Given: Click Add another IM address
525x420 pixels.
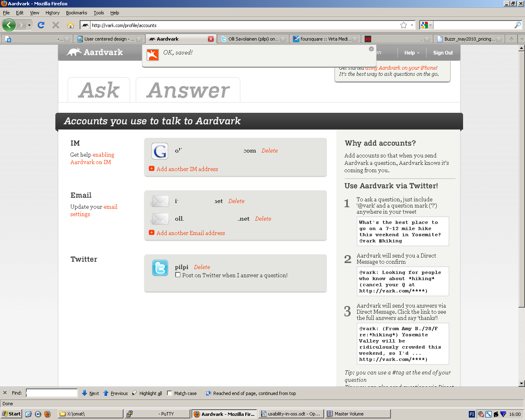Looking at the screenshot, I should click(x=187, y=169).
